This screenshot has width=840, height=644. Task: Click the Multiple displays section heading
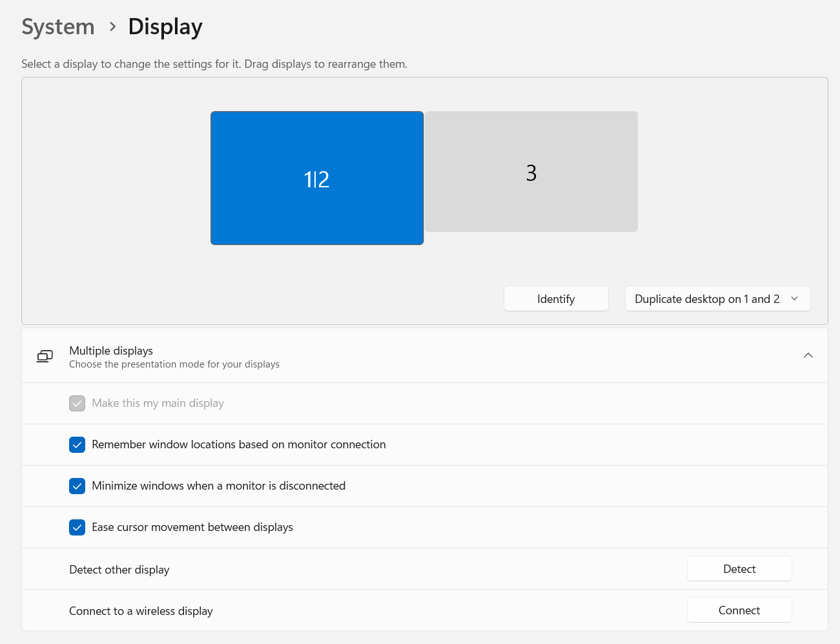tap(111, 351)
